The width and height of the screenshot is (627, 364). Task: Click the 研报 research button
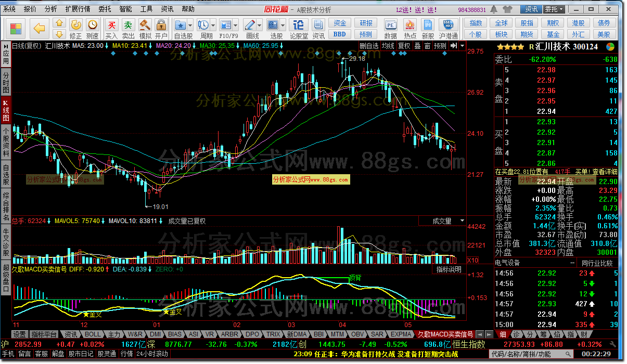coord(366,23)
